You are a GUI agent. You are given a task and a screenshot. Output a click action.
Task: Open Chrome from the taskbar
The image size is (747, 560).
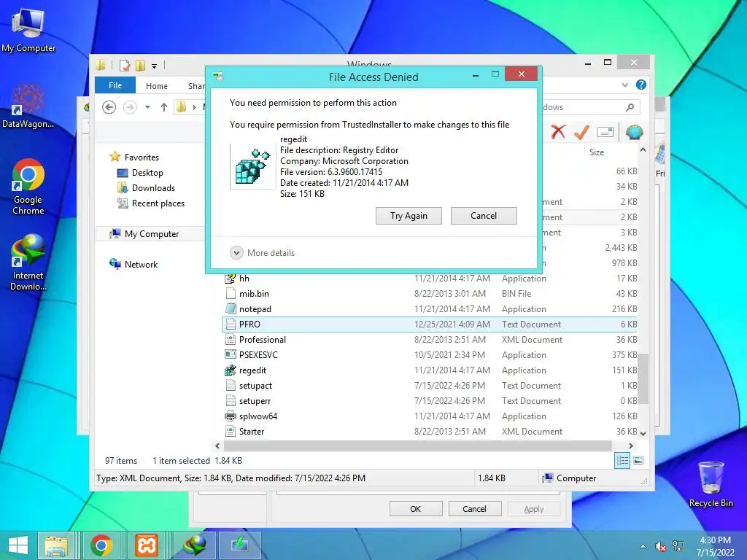pos(101,545)
